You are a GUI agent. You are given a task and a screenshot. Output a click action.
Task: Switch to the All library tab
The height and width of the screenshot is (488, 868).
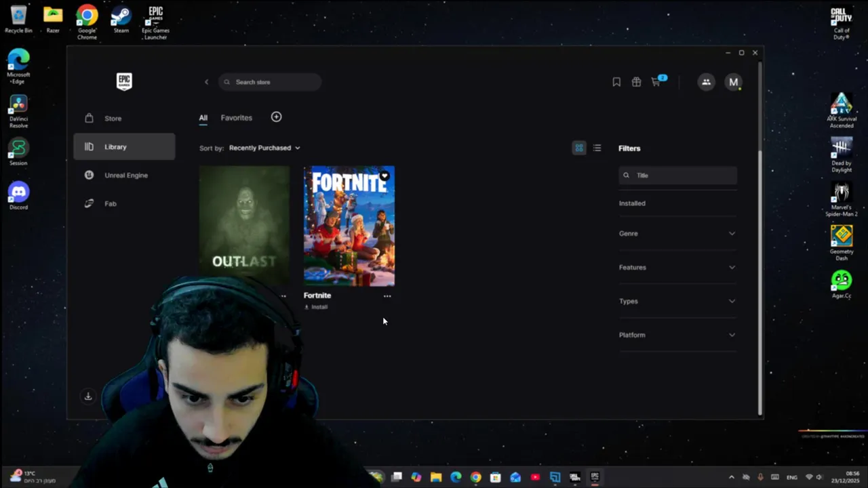pos(203,118)
